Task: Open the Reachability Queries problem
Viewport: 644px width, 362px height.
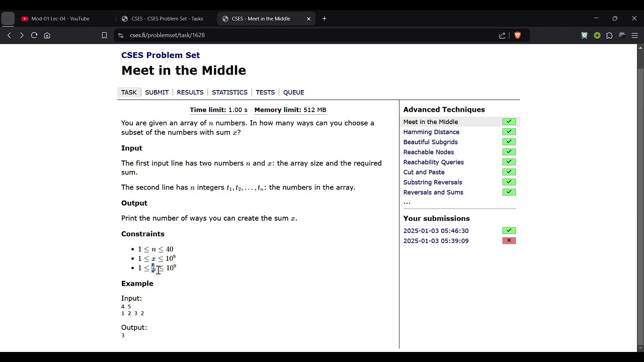Action: pos(433,162)
